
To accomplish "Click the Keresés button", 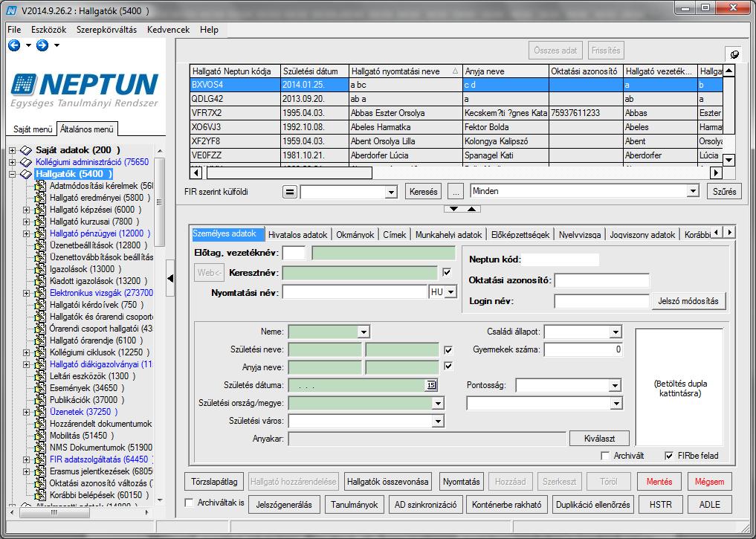I will tap(423, 192).
